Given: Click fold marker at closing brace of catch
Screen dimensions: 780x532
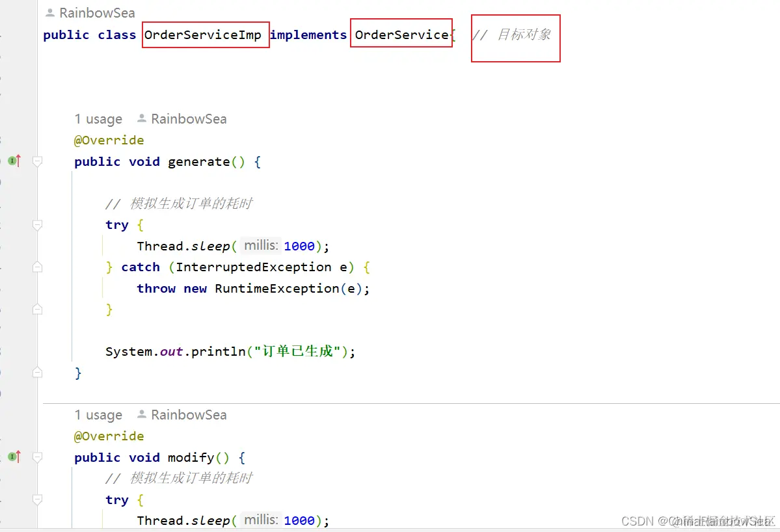Looking at the screenshot, I should (x=37, y=310).
